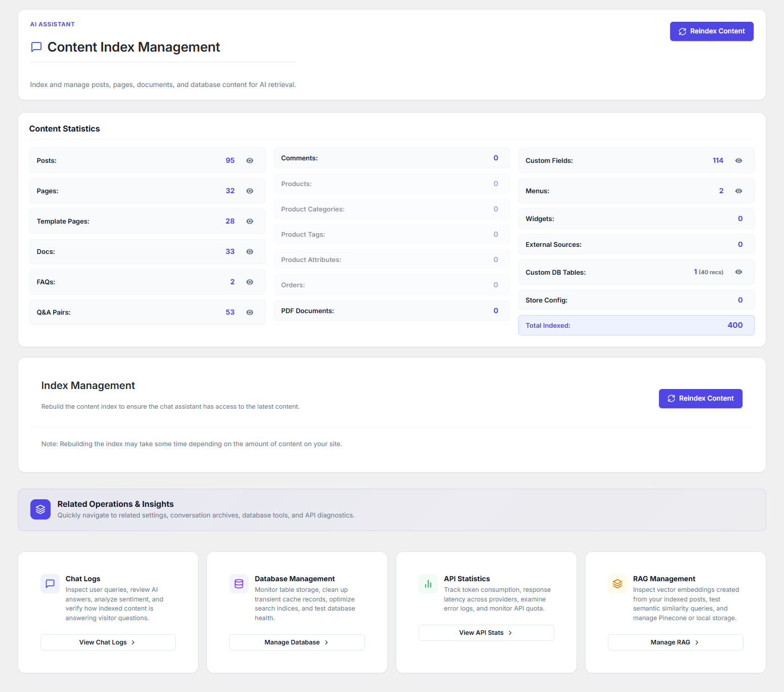Click the Docs row eye icon
Screen dimensions: 784x692
[x=250, y=251]
